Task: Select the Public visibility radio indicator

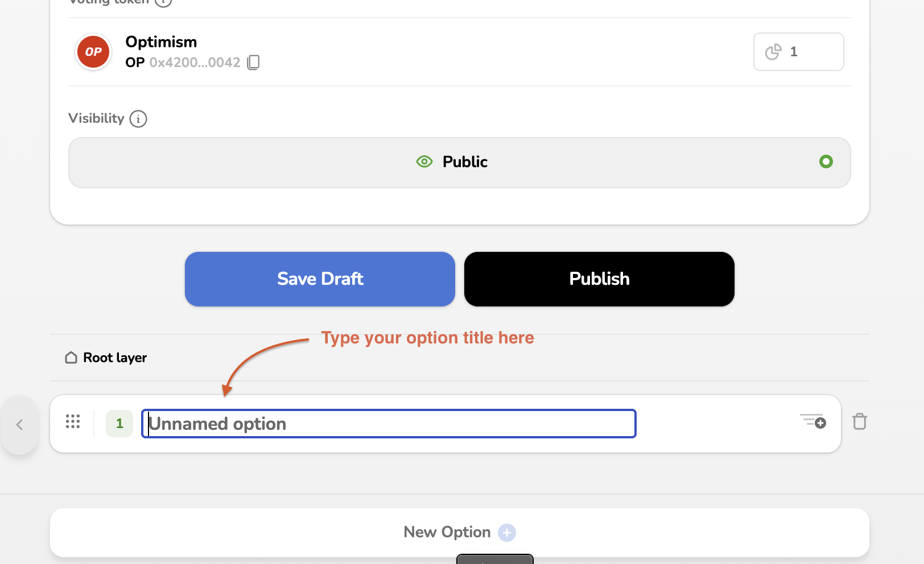Action: tap(826, 162)
